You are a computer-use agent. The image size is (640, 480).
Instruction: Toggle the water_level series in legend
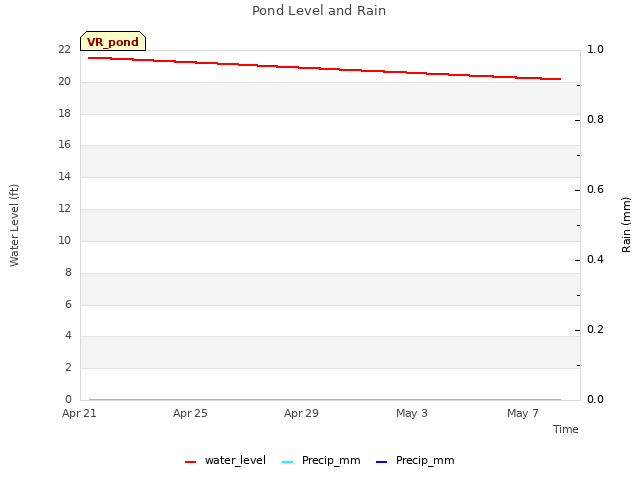point(225,461)
